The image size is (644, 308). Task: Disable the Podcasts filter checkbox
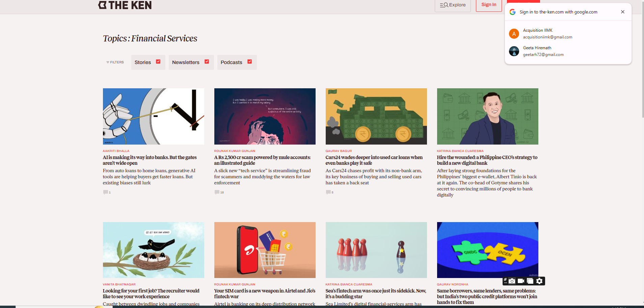click(249, 62)
